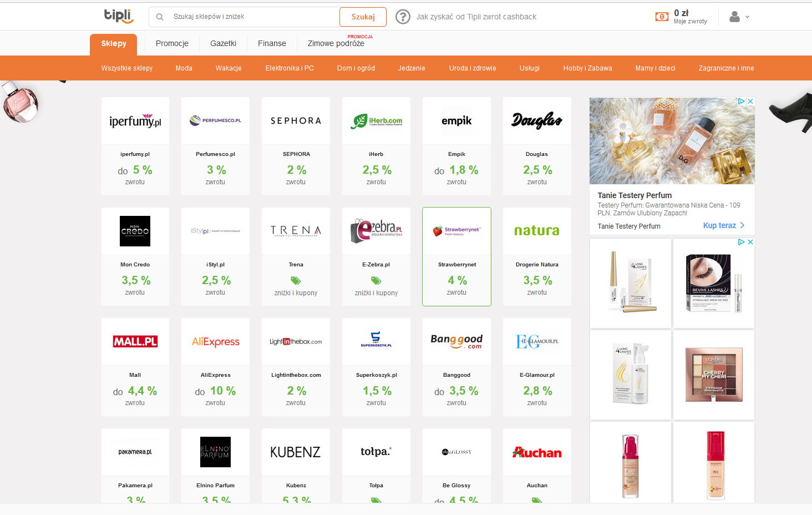Select the Zagraniczne i inne category
The height and width of the screenshot is (515, 812).
(726, 68)
